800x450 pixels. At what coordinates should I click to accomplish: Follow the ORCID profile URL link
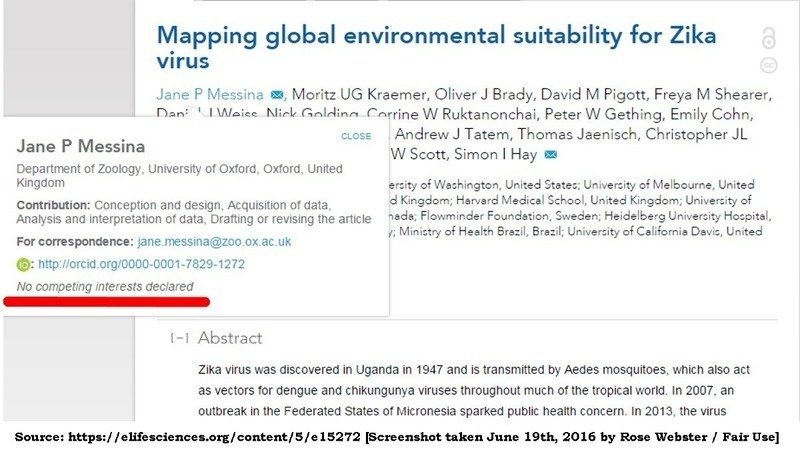141,265
